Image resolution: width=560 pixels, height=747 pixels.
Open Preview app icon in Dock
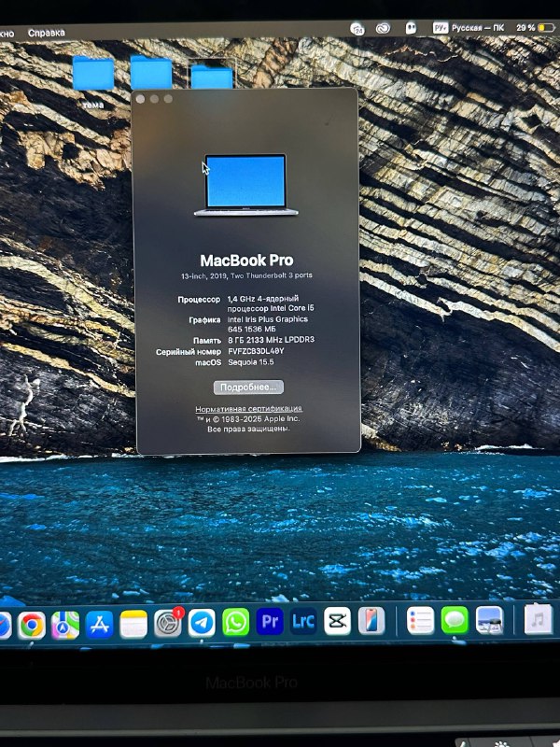[x=489, y=620]
